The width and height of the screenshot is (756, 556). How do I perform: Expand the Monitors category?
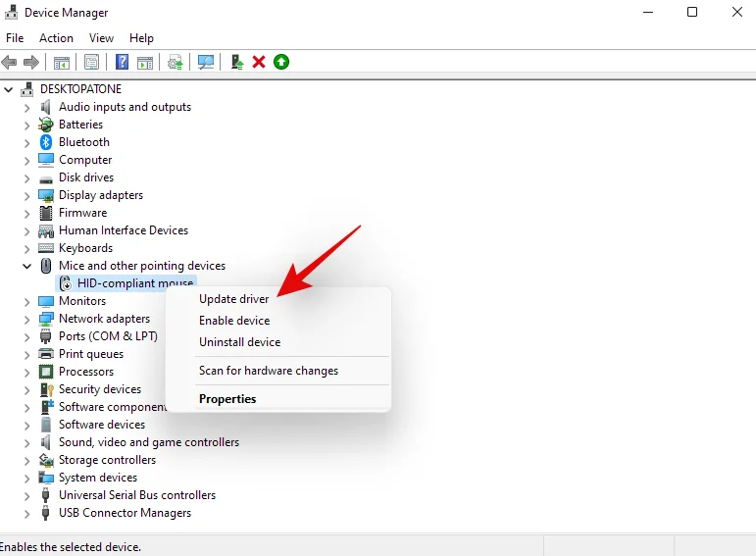click(27, 302)
